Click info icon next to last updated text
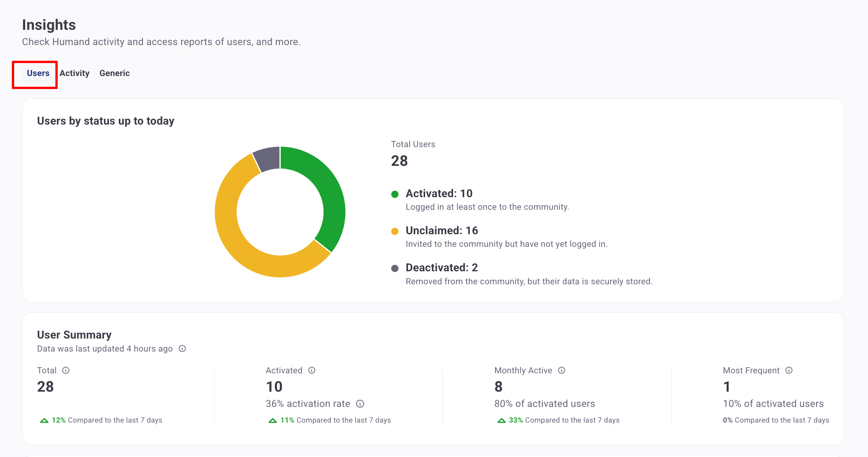 pos(182,348)
